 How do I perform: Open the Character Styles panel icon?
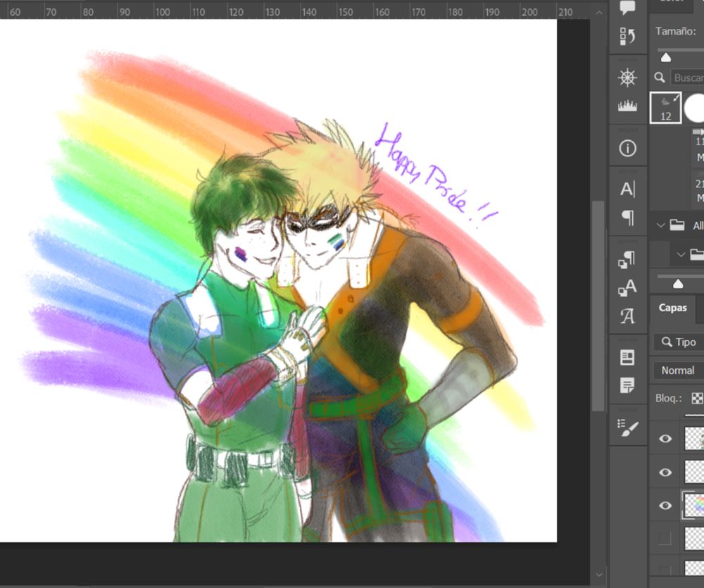[627, 287]
